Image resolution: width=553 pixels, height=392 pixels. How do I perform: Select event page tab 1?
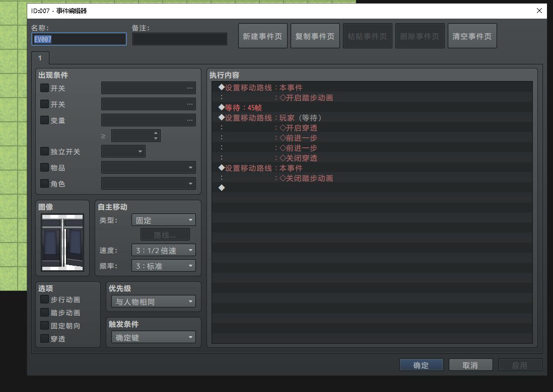[40, 58]
